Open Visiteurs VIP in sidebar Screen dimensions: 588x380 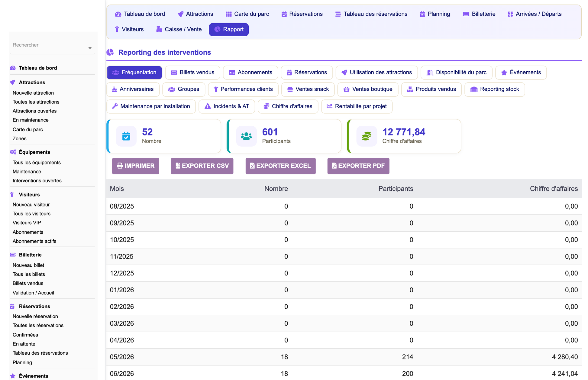coord(27,223)
